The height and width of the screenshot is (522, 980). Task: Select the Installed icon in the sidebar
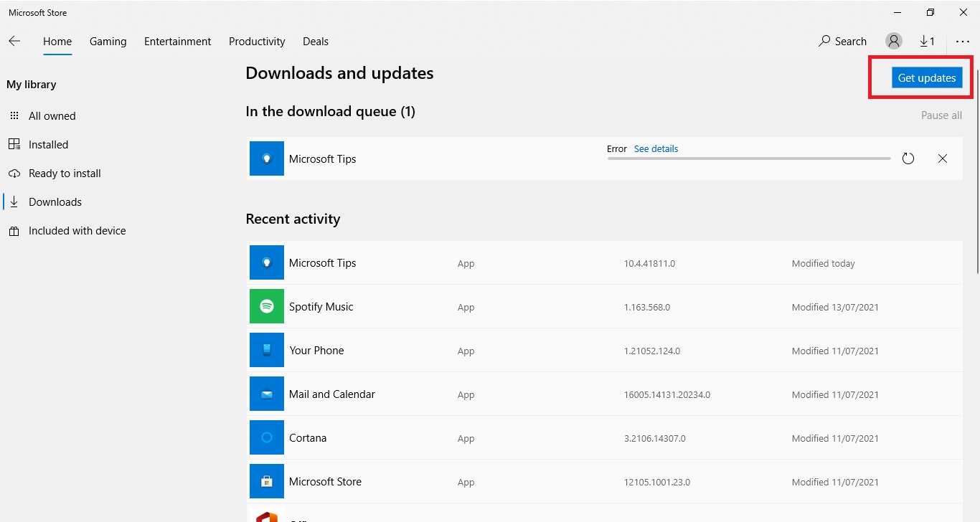pos(14,144)
